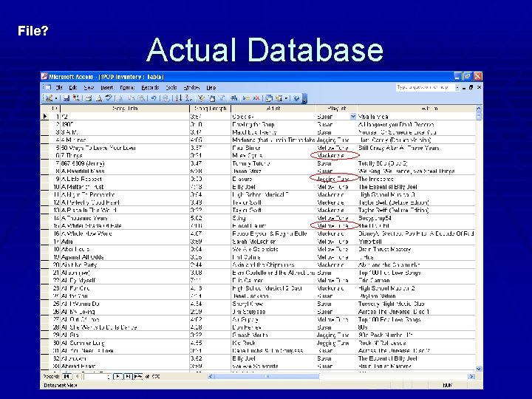
Task: Click the row selector for record 1
Action: coord(45,117)
